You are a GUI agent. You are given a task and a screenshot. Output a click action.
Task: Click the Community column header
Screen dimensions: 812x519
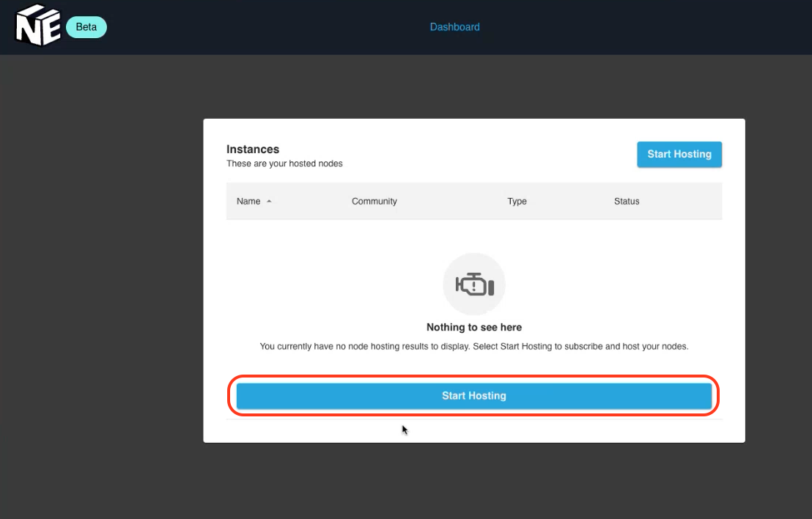tap(374, 201)
